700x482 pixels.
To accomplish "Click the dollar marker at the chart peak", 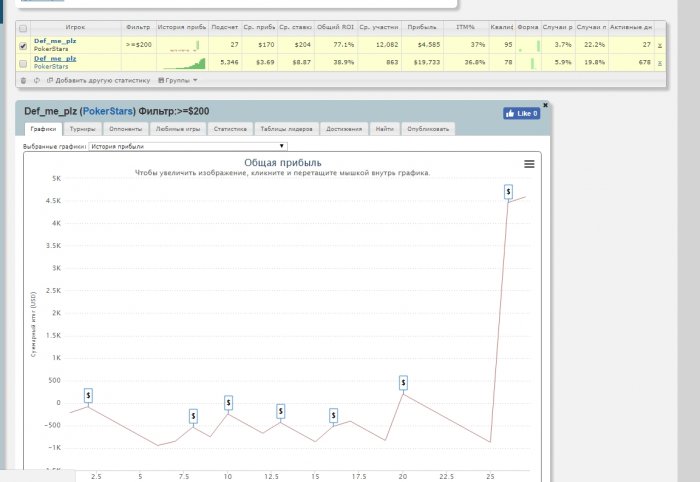I will pyautogui.click(x=509, y=190).
